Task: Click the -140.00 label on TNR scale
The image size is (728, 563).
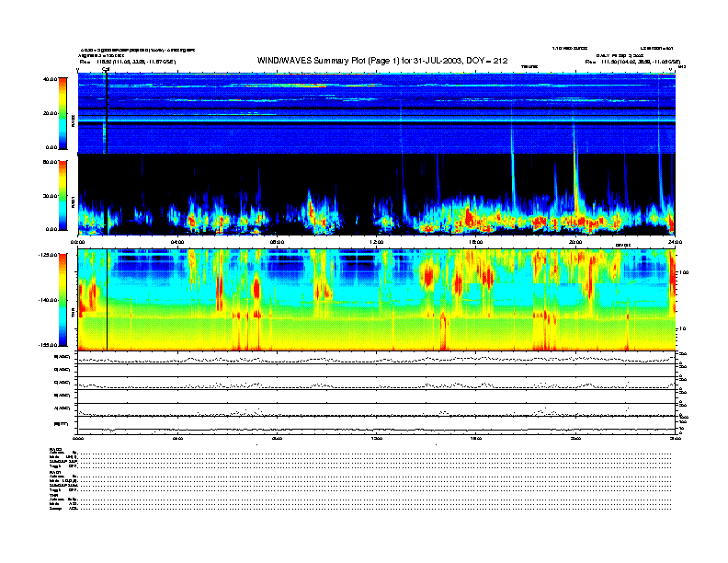Action: coord(48,300)
